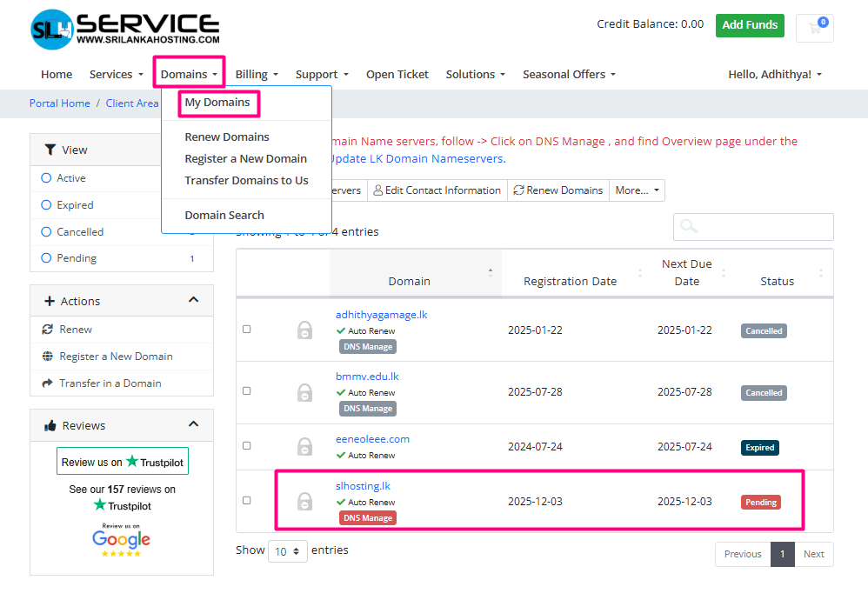
Task: Open DNS Manage for slhosting.lk
Action: (x=367, y=518)
